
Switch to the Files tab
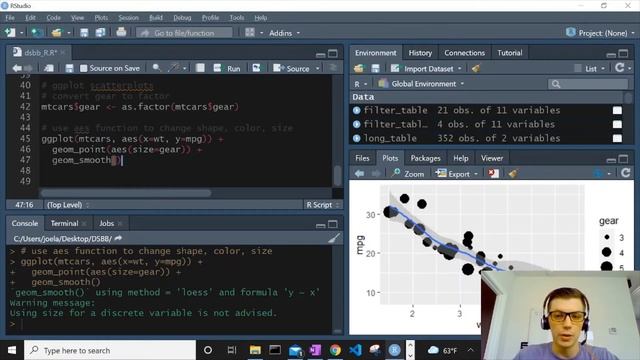point(362,158)
